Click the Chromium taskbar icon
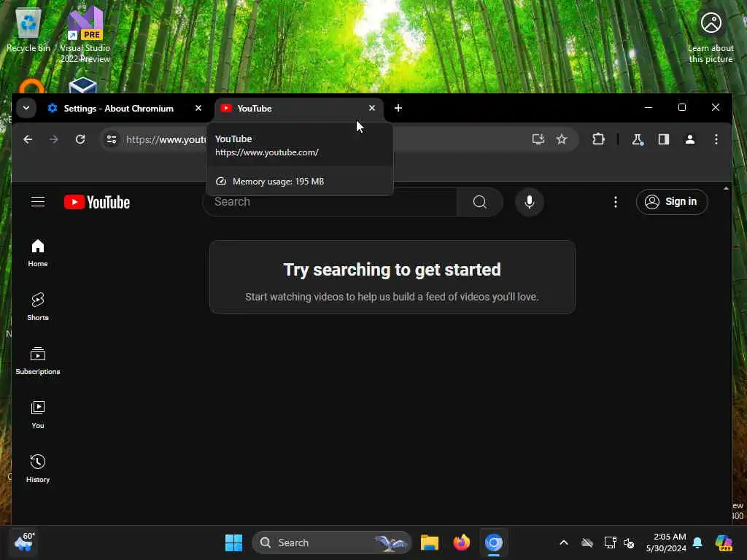The height and width of the screenshot is (560, 747). coord(494,542)
